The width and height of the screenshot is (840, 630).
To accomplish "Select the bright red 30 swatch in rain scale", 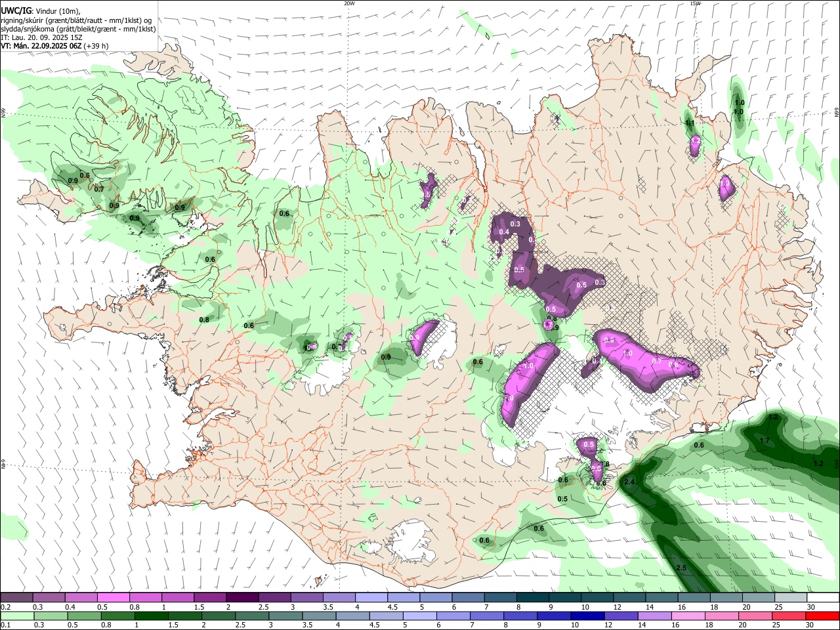I will click(823, 616).
